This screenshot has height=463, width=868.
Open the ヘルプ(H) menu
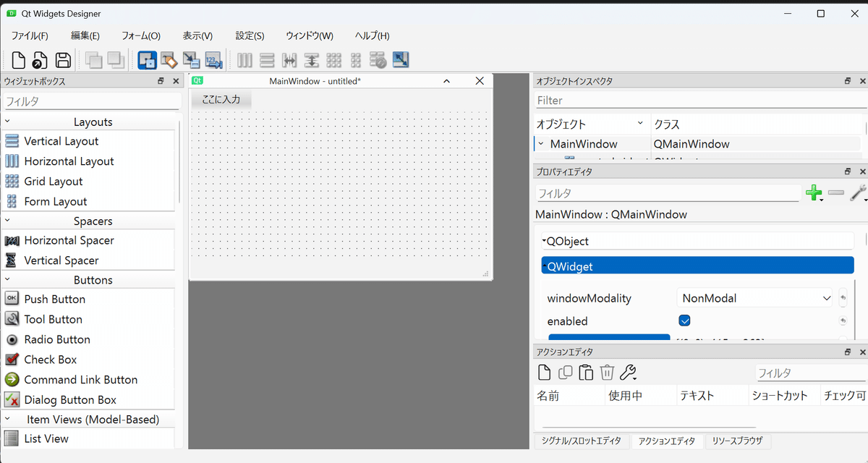click(x=372, y=35)
